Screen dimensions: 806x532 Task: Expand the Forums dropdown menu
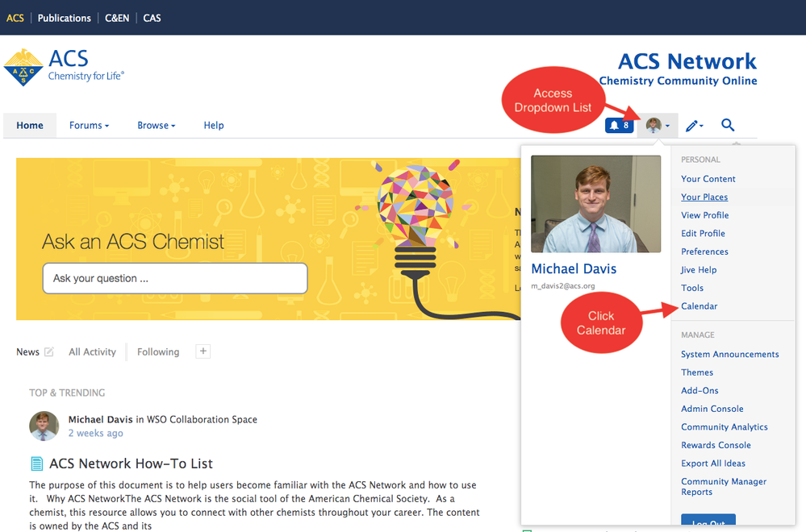(89, 126)
